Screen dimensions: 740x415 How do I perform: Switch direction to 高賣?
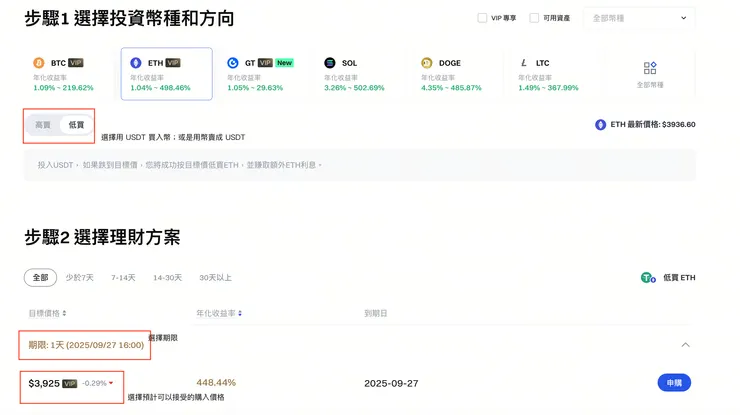[42, 125]
